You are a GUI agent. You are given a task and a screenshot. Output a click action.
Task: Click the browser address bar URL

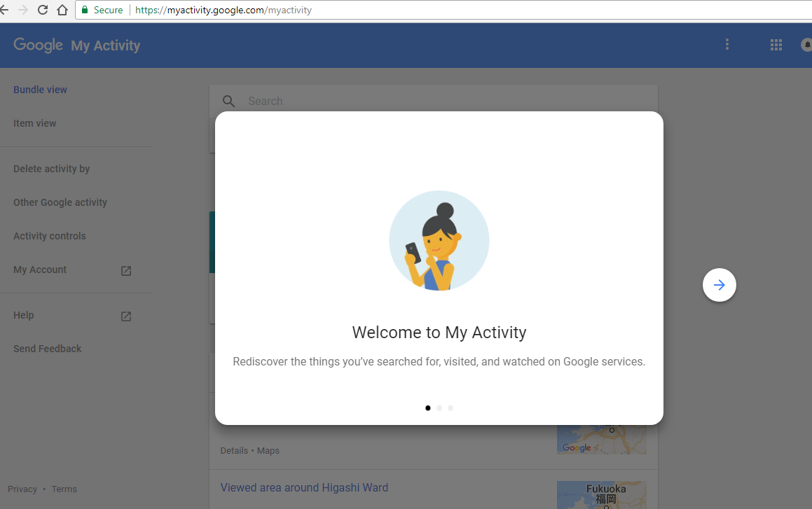223,11
